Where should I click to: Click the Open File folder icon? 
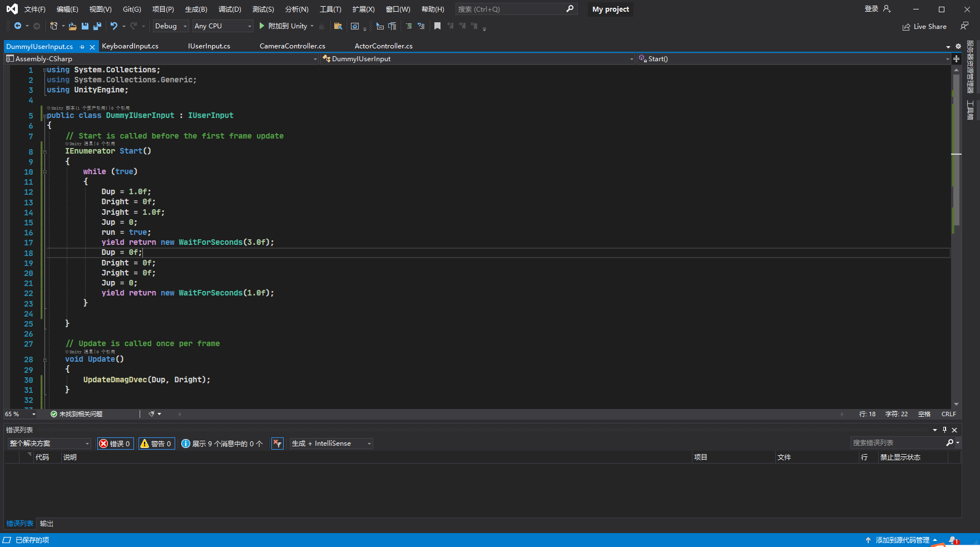(x=72, y=26)
